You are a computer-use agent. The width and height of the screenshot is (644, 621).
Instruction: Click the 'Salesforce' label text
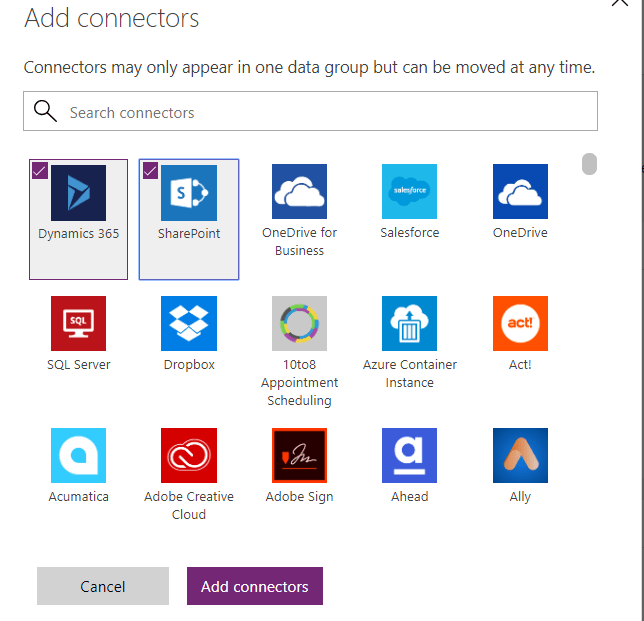click(x=409, y=232)
